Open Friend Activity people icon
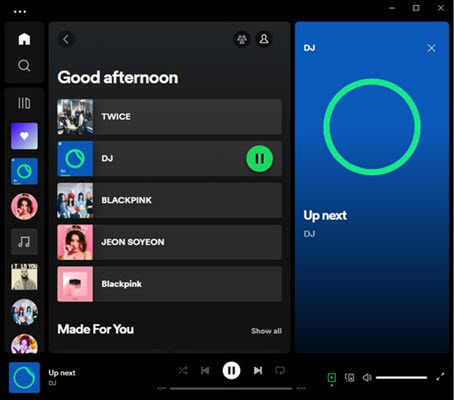454x400 pixels. (x=242, y=39)
